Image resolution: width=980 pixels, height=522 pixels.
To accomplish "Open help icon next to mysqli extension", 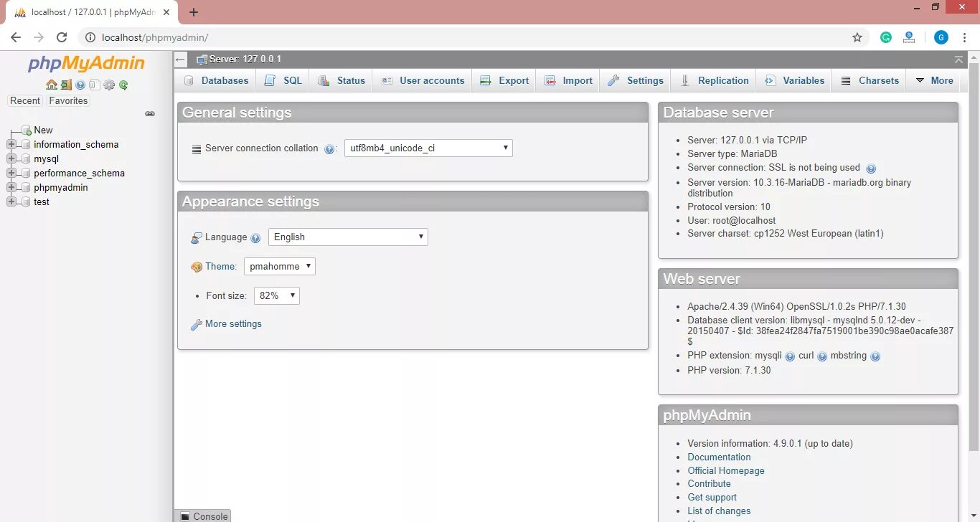I will pyautogui.click(x=790, y=356).
